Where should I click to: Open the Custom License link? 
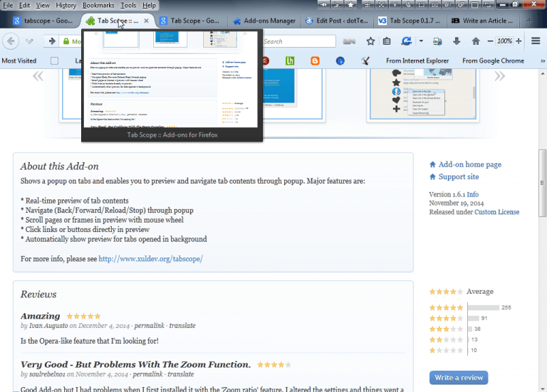click(496, 212)
